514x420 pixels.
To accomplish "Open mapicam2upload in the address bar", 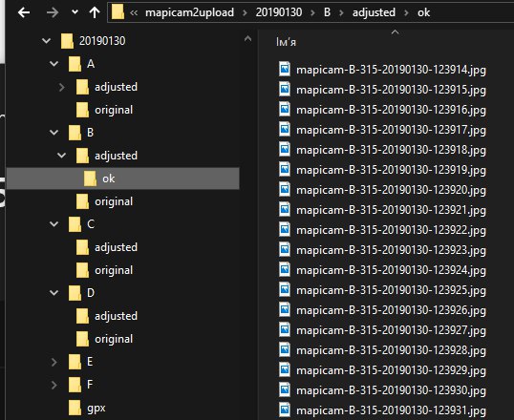I will coord(190,12).
